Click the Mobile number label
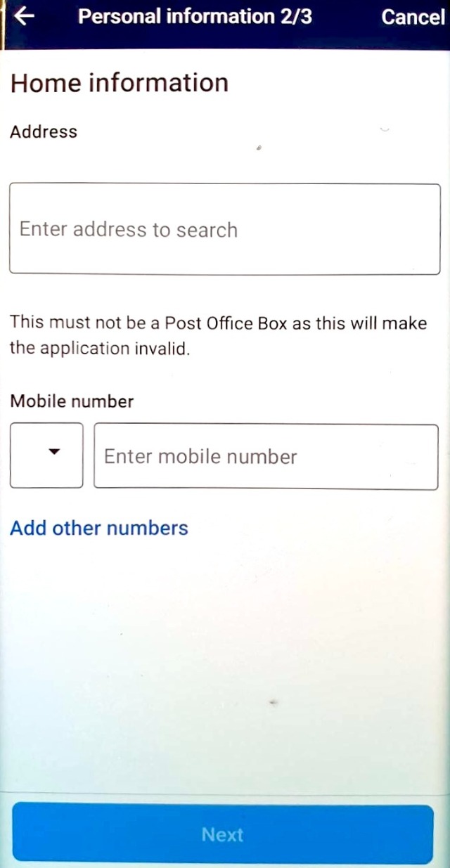The image size is (450, 868). pos(72,401)
